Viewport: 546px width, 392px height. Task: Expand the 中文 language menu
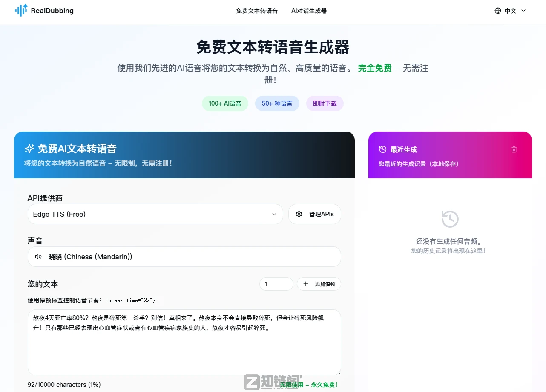coord(510,11)
